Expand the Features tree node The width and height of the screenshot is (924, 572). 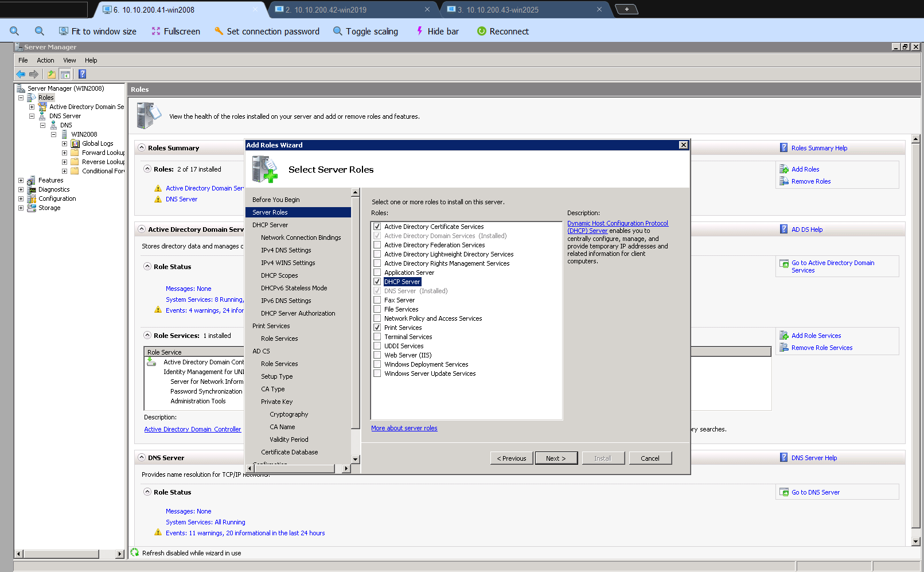click(21, 180)
